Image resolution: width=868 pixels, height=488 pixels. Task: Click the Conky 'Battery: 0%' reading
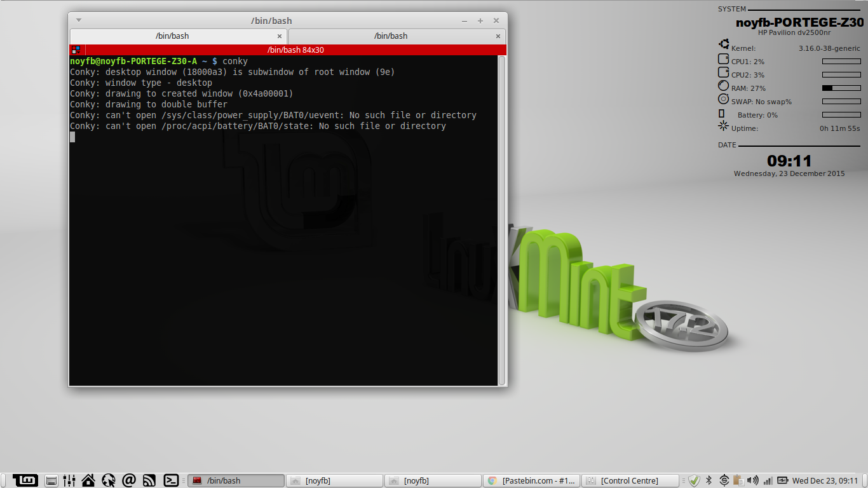pyautogui.click(x=757, y=115)
